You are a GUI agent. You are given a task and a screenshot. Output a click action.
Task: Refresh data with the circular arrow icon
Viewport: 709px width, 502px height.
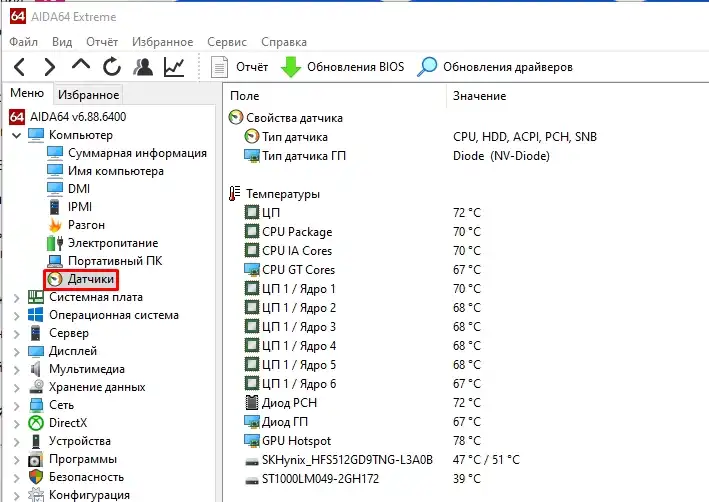tap(112, 67)
